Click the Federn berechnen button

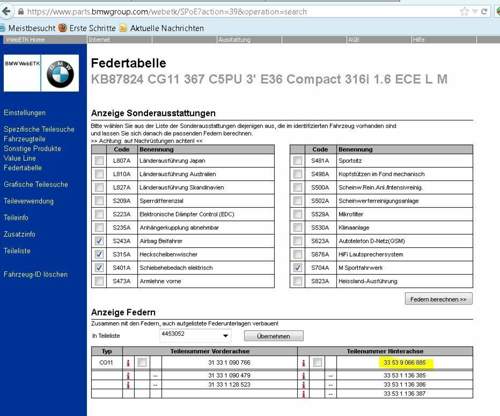438,299
